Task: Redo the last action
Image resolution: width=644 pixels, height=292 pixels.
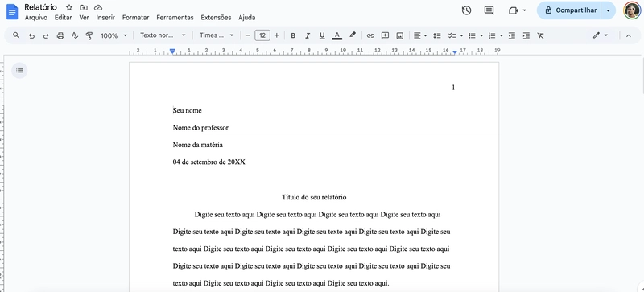Action: 46,35
